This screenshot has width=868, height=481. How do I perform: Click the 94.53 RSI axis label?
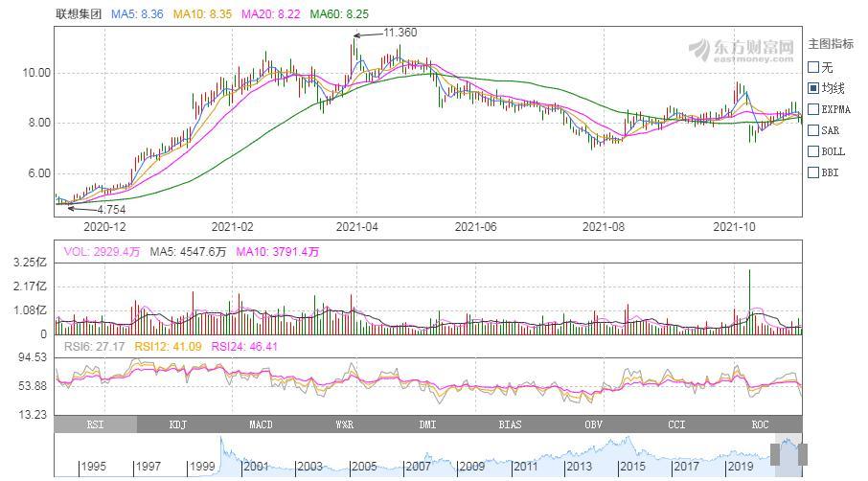(34, 357)
